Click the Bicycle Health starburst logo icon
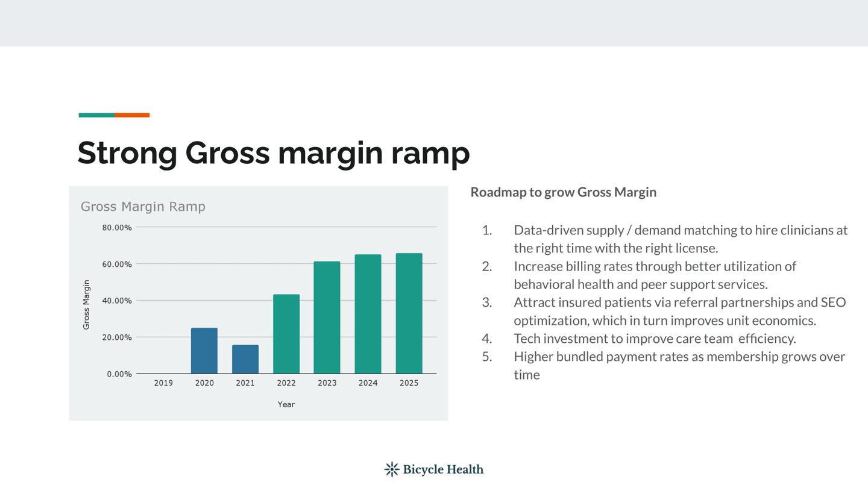The image size is (868, 488). pyautogui.click(x=392, y=469)
